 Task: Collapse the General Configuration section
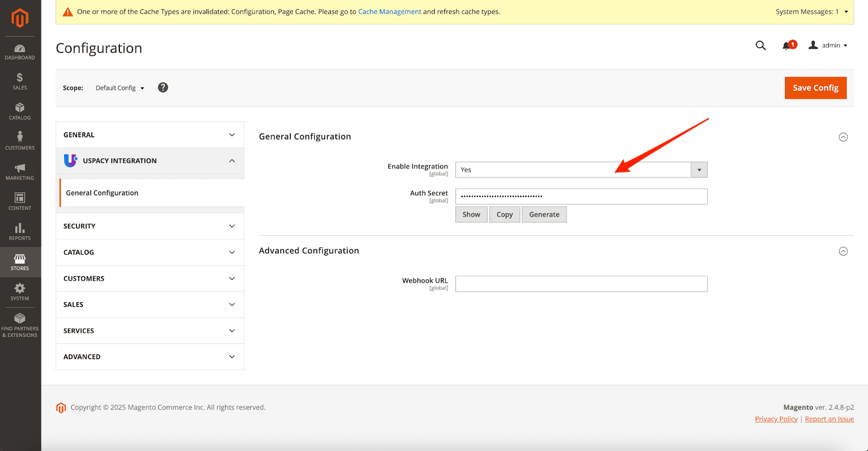pos(843,137)
